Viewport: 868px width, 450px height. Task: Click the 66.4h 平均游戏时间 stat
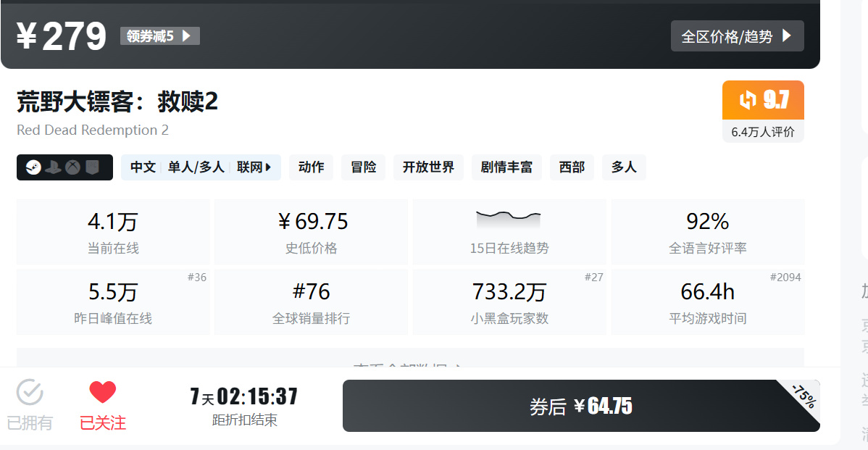click(707, 302)
